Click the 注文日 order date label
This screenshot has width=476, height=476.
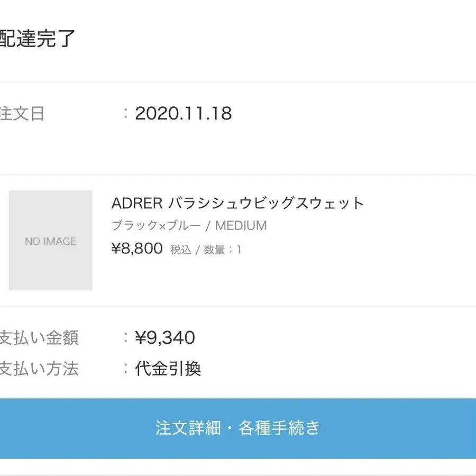(x=22, y=114)
